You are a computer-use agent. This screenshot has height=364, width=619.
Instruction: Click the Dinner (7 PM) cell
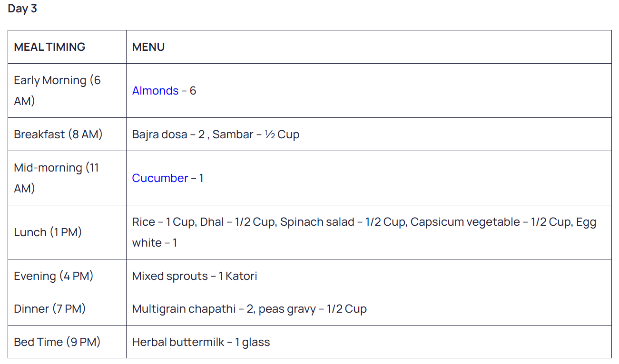67,309
